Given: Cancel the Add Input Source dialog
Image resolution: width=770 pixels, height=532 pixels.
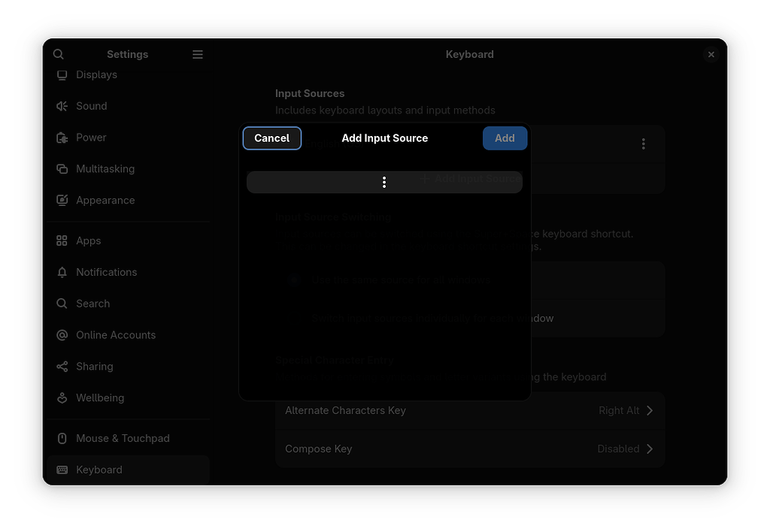Looking at the screenshot, I should click(271, 138).
